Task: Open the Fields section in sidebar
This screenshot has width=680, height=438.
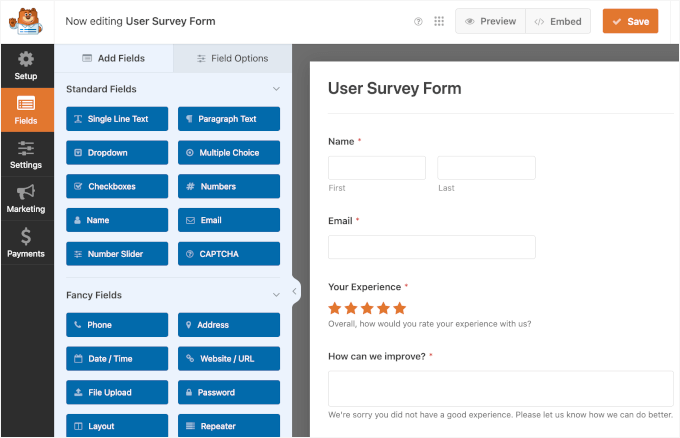Action: click(26, 110)
